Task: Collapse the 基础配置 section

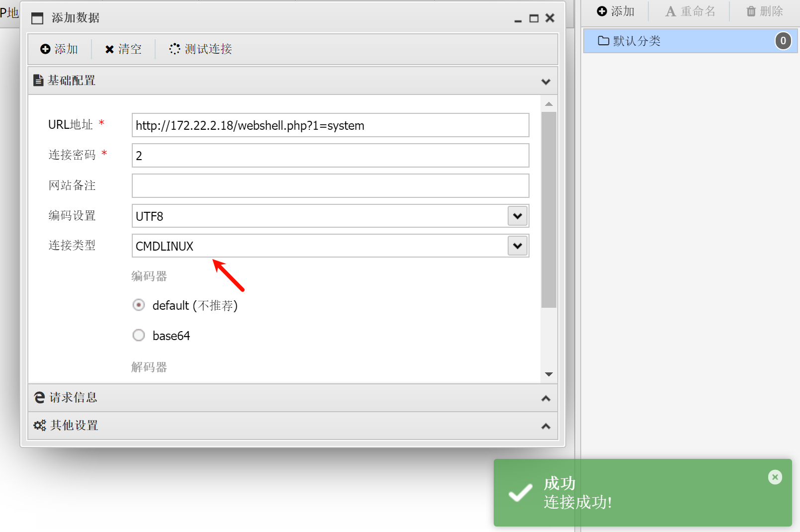Action: [x=545, y=82]
